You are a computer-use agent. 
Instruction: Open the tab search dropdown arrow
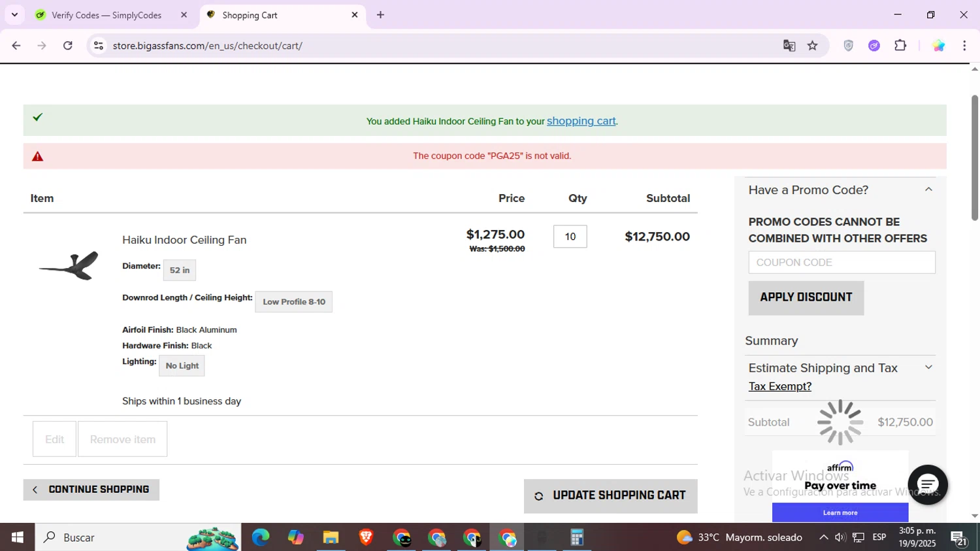(x=14, y=14)
